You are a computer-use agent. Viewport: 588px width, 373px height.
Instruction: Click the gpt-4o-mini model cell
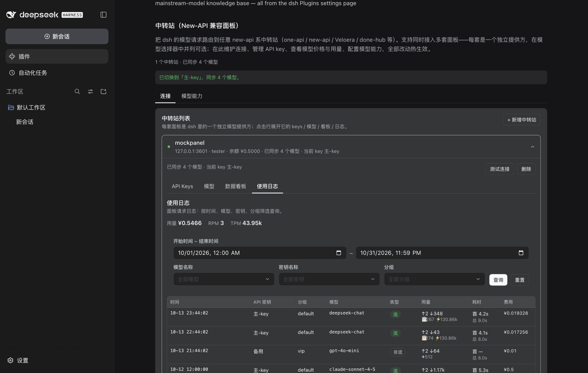click(x=344, y=351)
